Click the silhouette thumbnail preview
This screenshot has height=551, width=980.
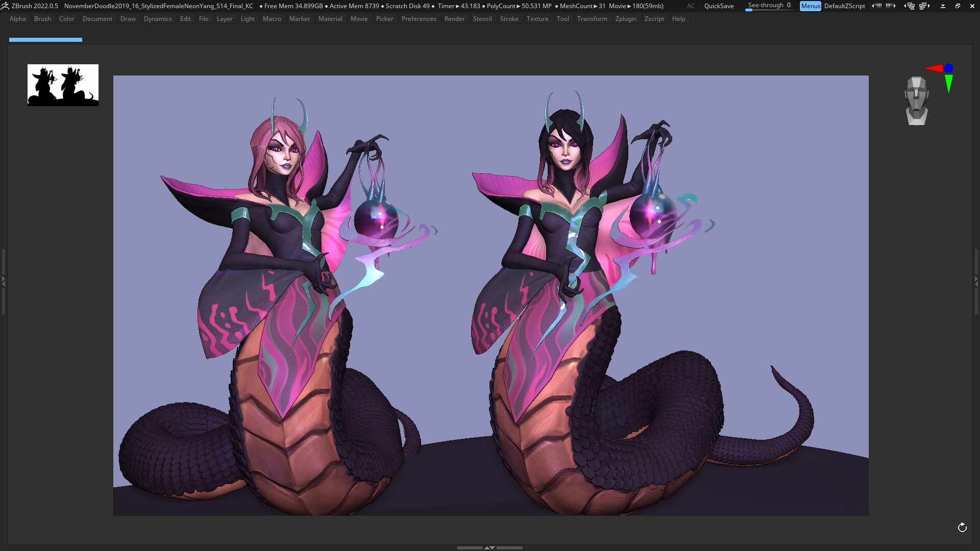point(63,85)
